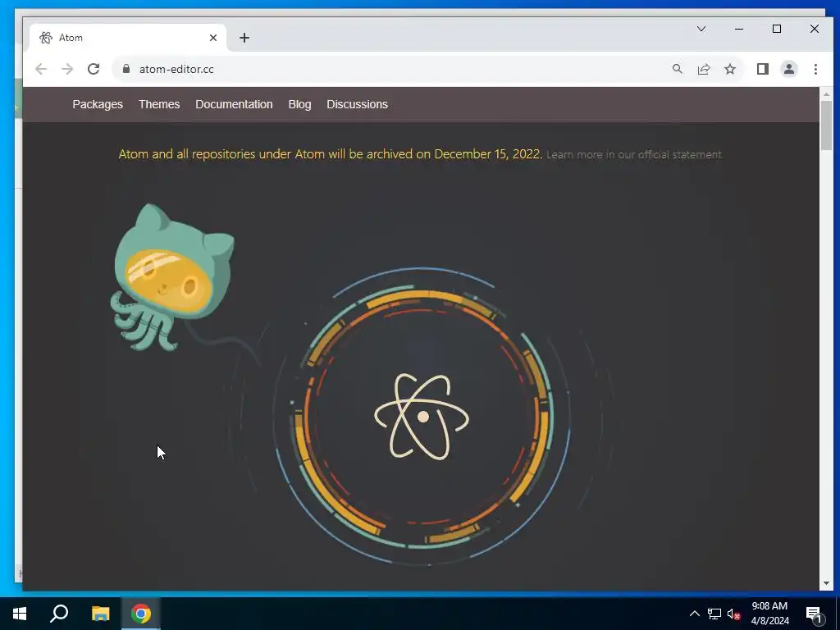840x630 pixels.
Task: Open the network status tray icon
Action: [714, 614]
